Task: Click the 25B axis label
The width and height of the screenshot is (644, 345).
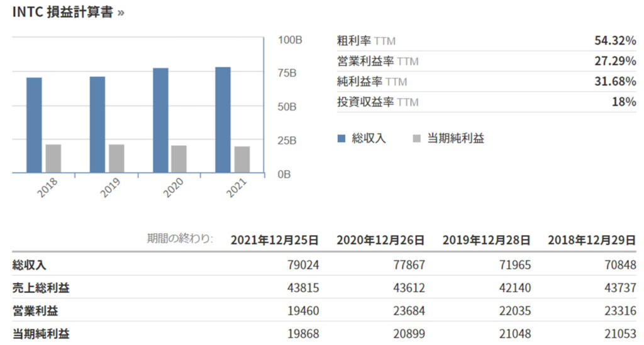Action: pyautogui.click(x=287, y=140)
